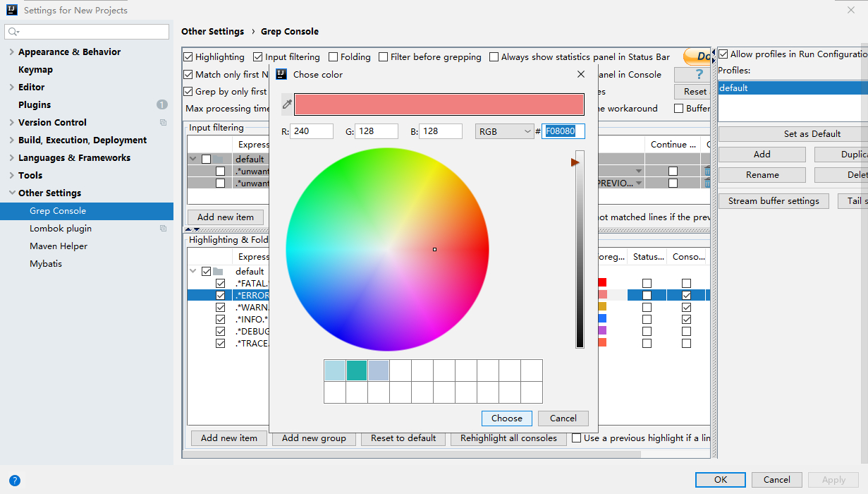Open the RGB color mode dropdown
The image size is (868, 494).
coord(504,131)
